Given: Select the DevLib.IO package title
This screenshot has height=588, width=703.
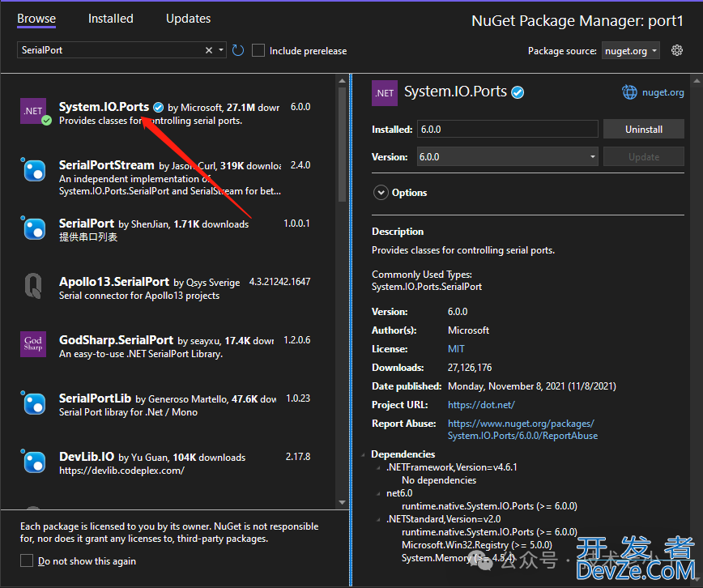Looking at the screenshot, I should pyautogui.click(x=87, y=457).
